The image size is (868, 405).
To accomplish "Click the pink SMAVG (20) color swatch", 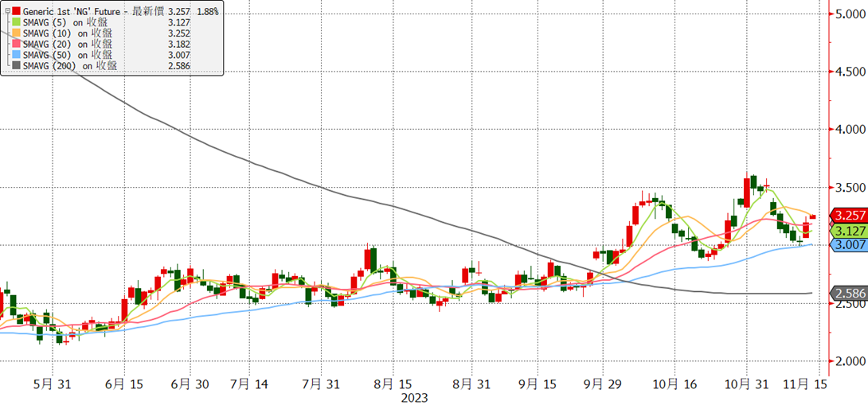I will click(18, 44).
